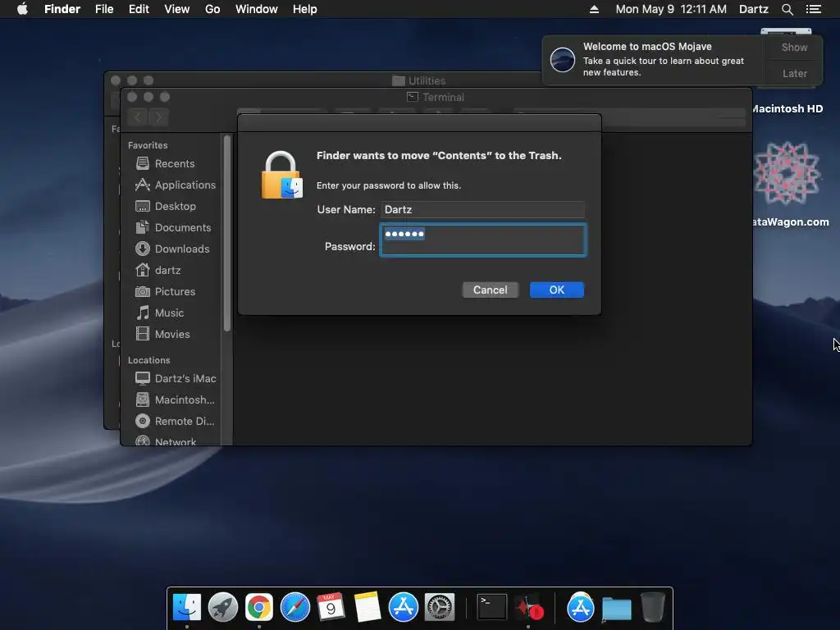Click Finder back arrow button
This screenshot has height=630, width=840.
138,116
